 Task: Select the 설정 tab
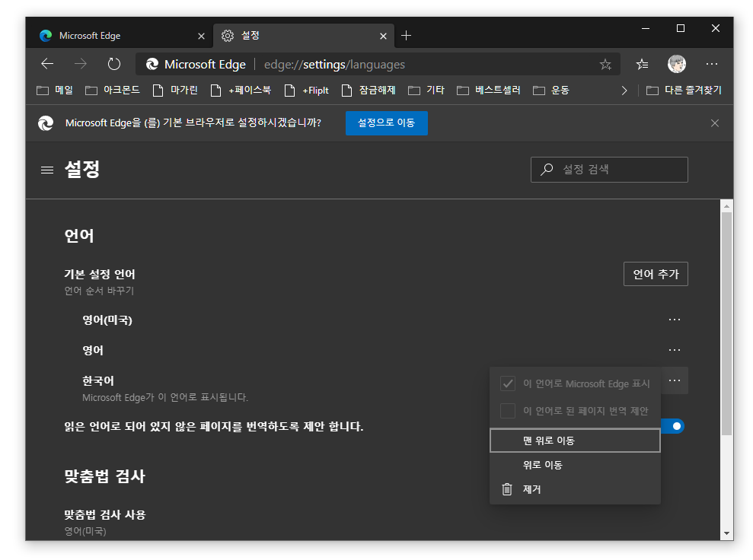304,36
